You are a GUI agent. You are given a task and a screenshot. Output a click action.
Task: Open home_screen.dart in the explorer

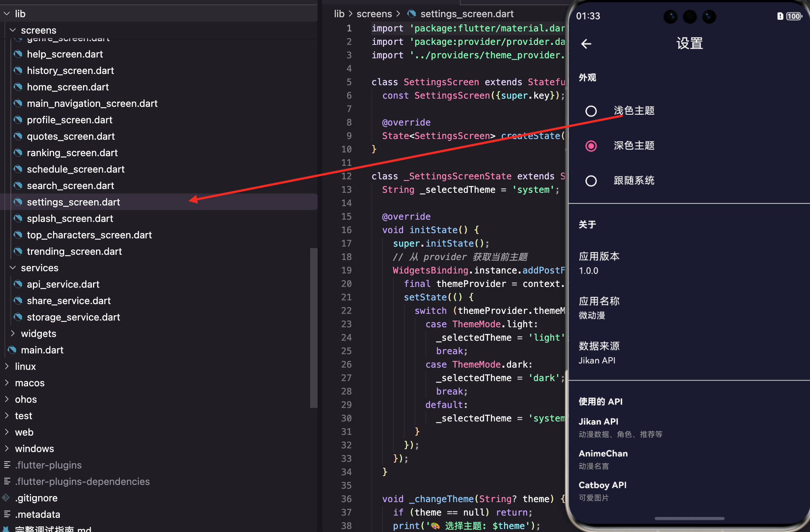click(68, 87)
